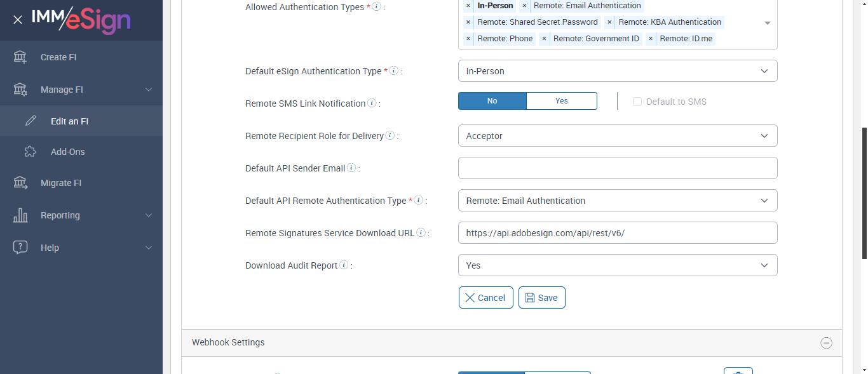Collapse the Webhook Settings section
The image size is (868, 374).
pyautogui.click(x=826, y=343)
